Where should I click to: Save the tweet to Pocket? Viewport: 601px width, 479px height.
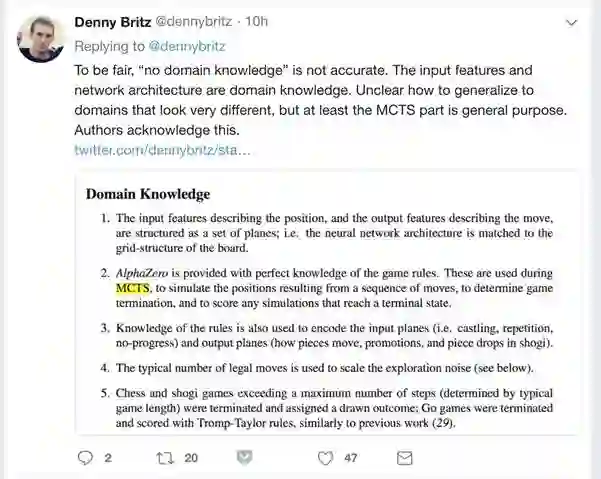pos(244,458)
